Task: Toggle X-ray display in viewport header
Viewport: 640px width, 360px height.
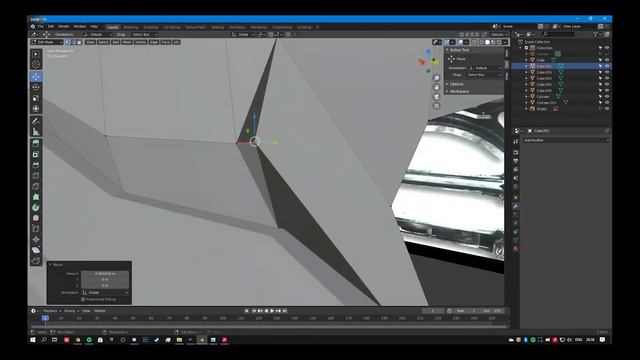Action: (474, 42)
